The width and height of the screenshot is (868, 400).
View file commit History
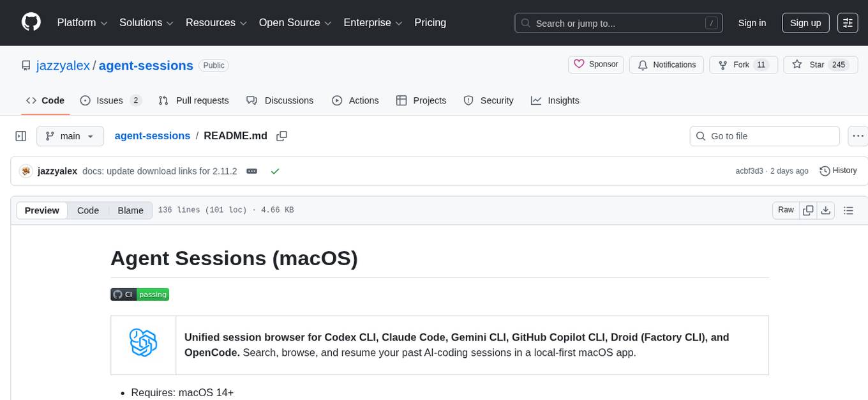pyautogui.click(x=838, y=171)
